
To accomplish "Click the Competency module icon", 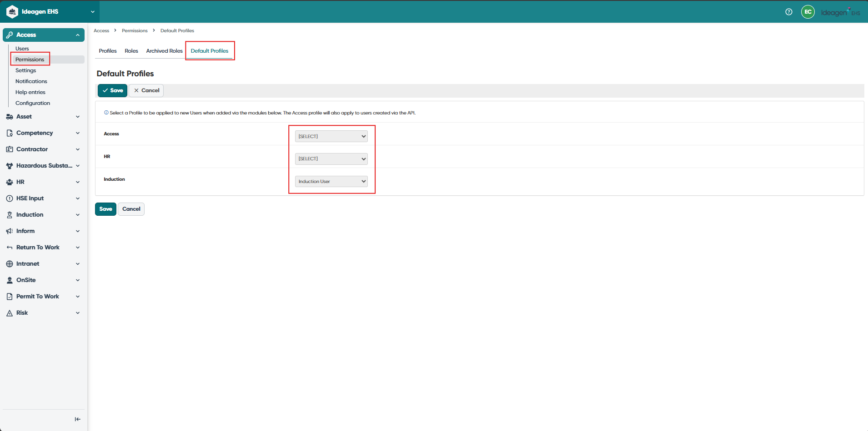I will tap(10, 133).
